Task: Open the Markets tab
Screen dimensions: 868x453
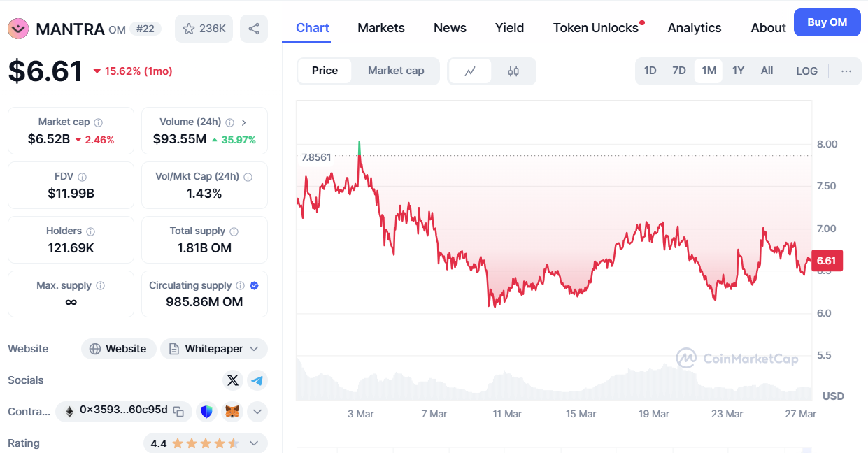Action: tap(381, 28)
